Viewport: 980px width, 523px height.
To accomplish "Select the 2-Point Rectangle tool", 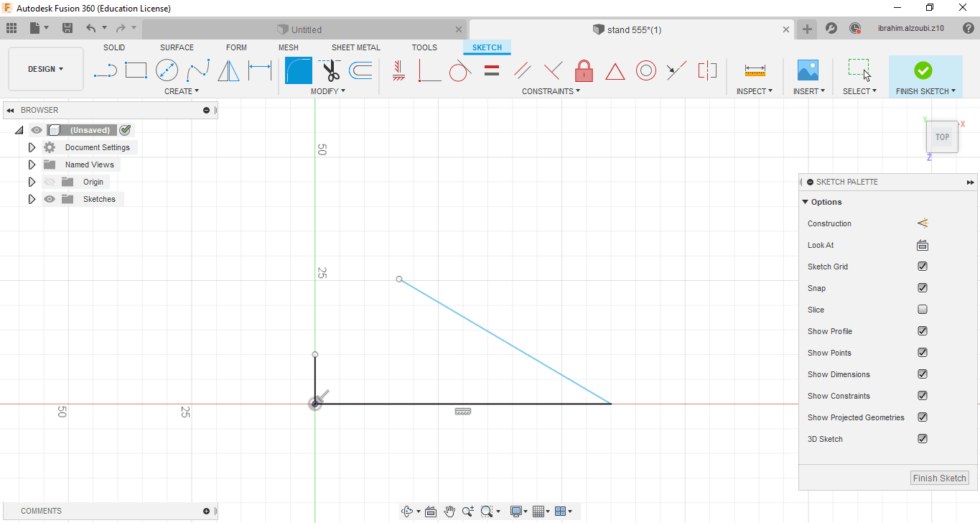I will [x=136, y=70].
